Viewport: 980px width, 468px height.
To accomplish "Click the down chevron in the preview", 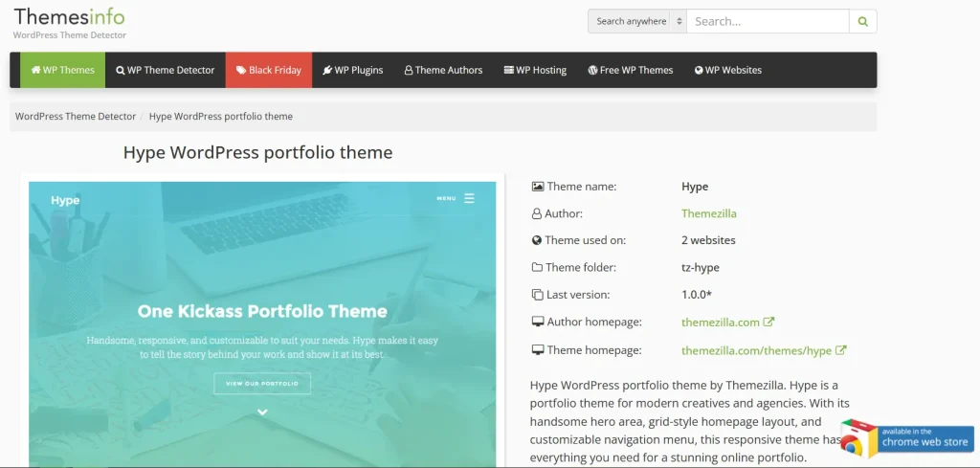I will coord(262,412).
